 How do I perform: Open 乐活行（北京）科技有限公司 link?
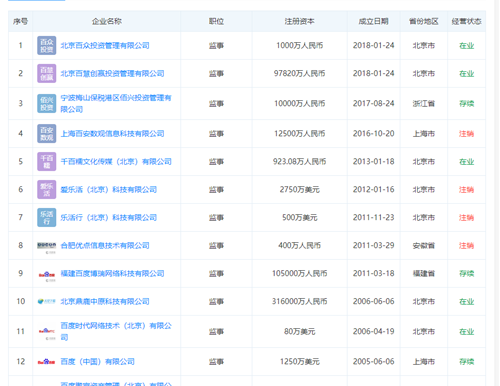(109, 218)
